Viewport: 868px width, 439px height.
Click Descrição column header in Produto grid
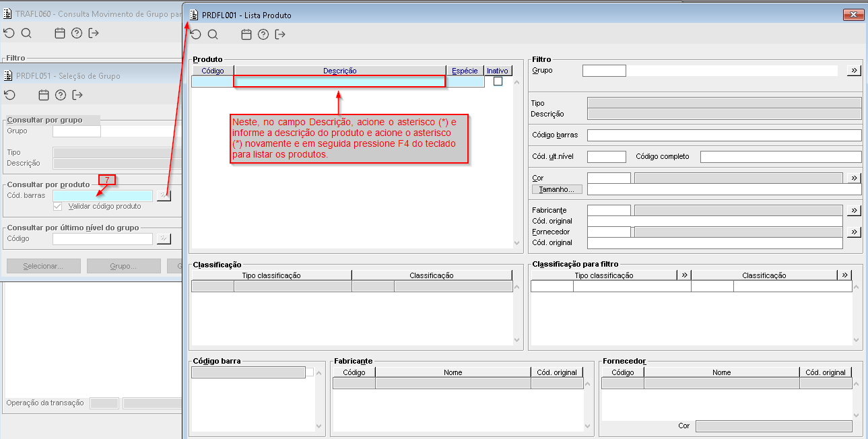[x=340, y=71]
